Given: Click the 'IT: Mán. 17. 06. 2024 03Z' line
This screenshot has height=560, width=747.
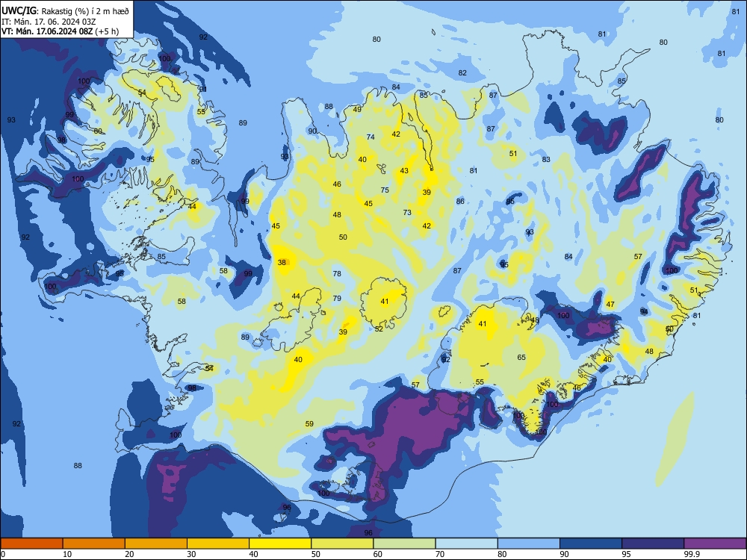Looking at the screenshot, I should tap(49, 22).
